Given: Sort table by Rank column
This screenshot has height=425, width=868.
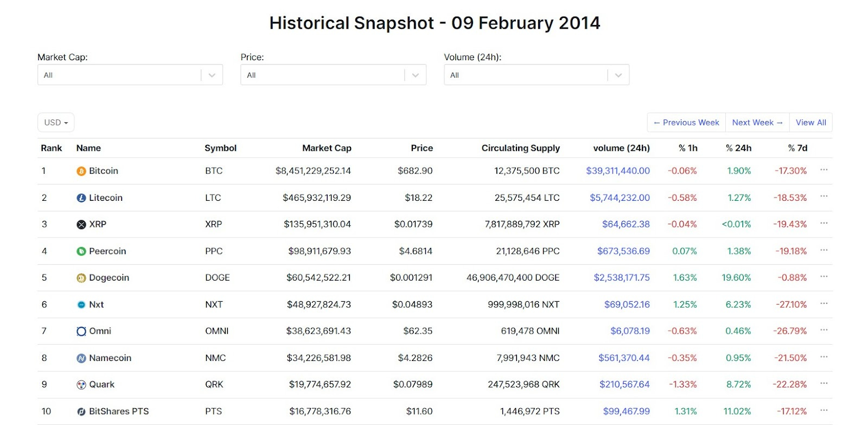Looking at the screenshot, I should pos(52,148).
